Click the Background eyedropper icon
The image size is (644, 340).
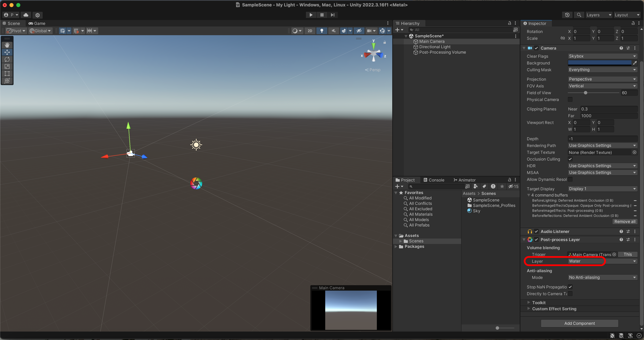pyautogui.click(x=635, y=63)
